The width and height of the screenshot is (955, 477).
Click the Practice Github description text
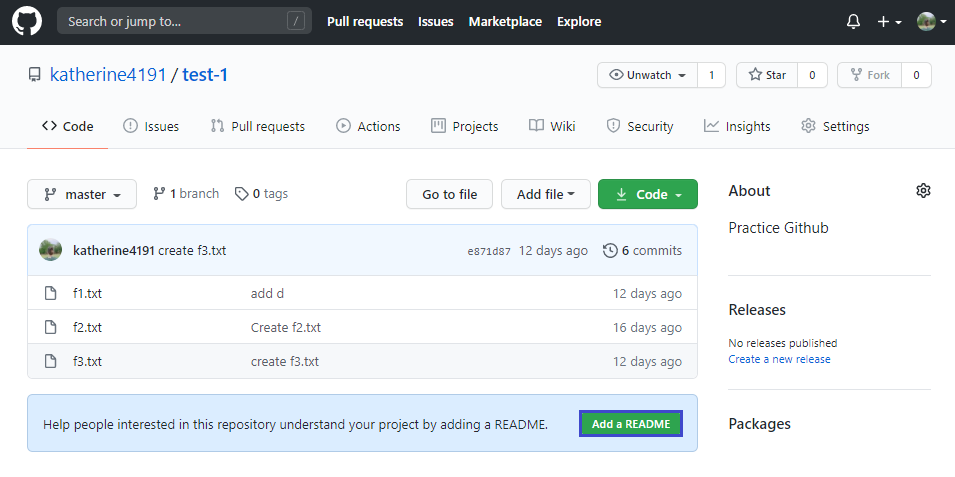click(x=778, y=228)
